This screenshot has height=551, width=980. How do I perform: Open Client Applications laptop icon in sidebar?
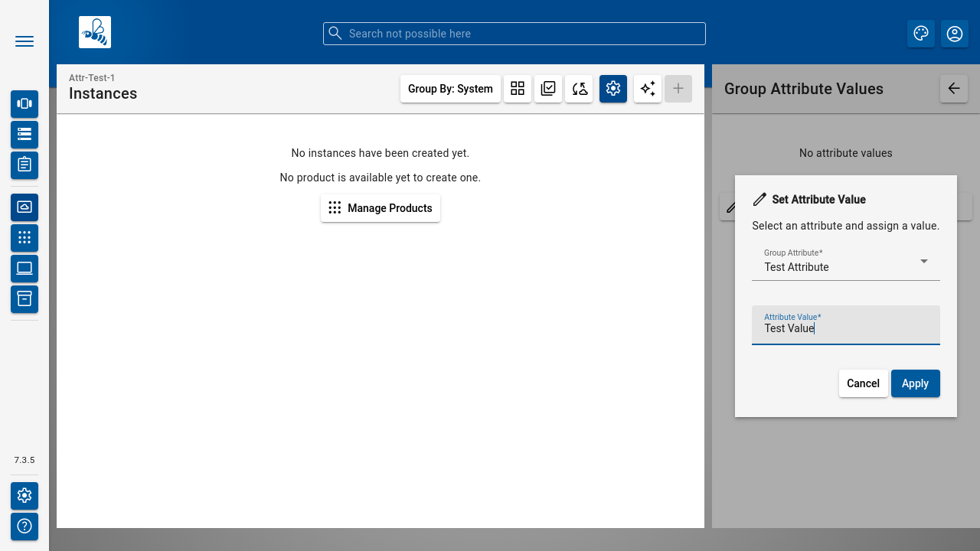click(24, 269)
